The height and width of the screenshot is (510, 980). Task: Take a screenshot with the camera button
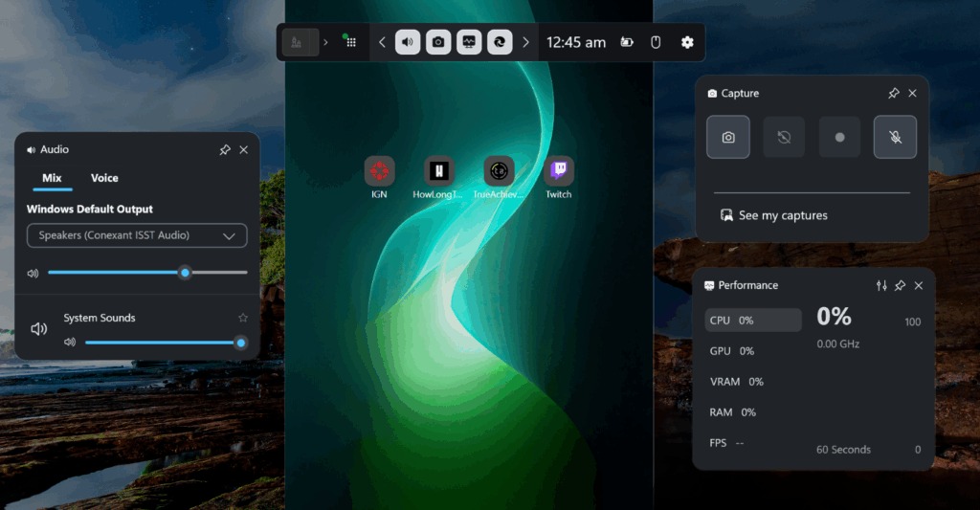coord(728,137)
